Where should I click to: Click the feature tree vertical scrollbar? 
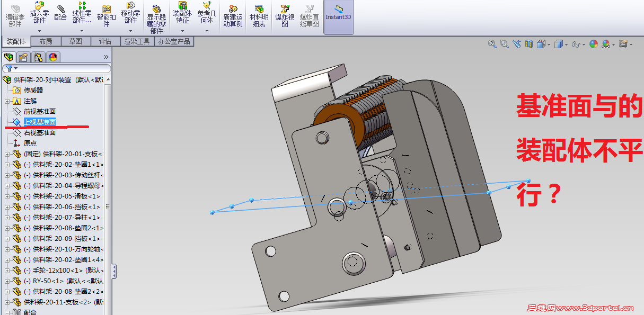[x=108, y=206]
